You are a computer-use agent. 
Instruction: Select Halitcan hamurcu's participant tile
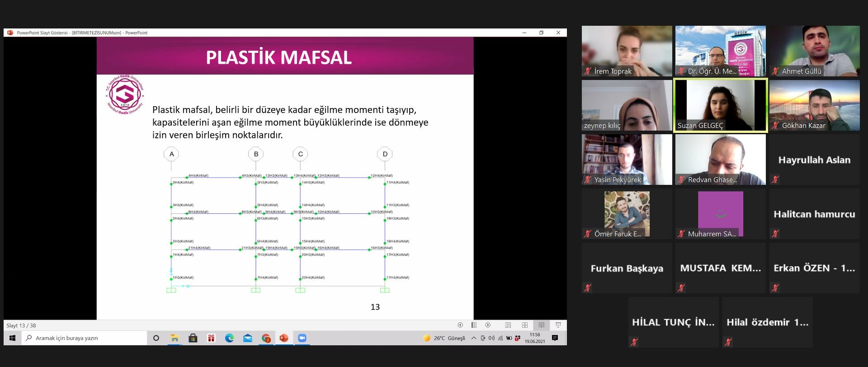(815, 214)
